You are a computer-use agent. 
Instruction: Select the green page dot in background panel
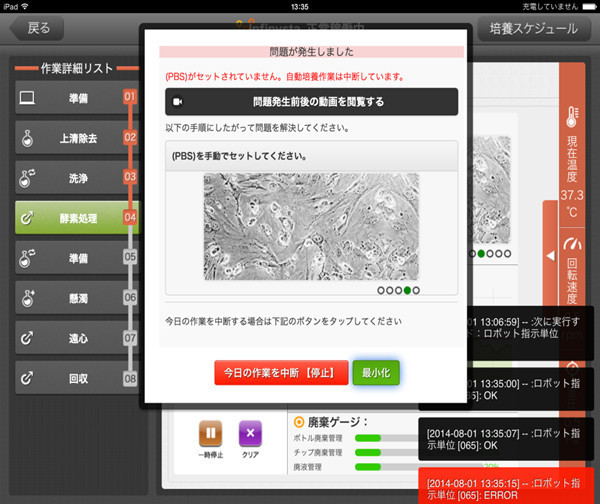(x=481, y=253)
